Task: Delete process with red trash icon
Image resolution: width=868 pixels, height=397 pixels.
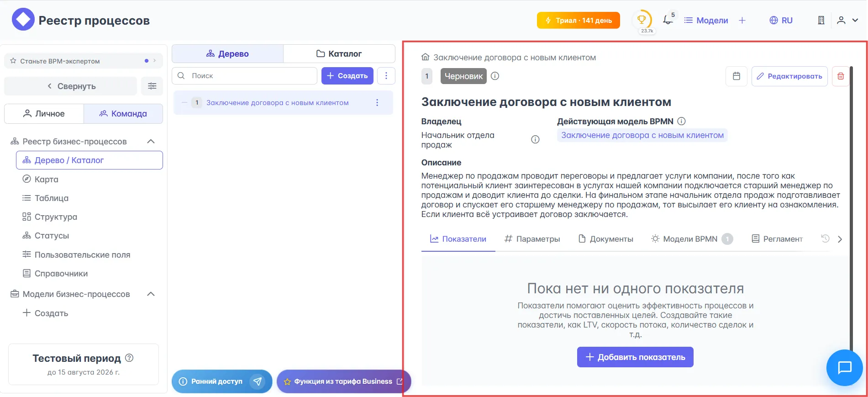Action: [x=841, y=76]
